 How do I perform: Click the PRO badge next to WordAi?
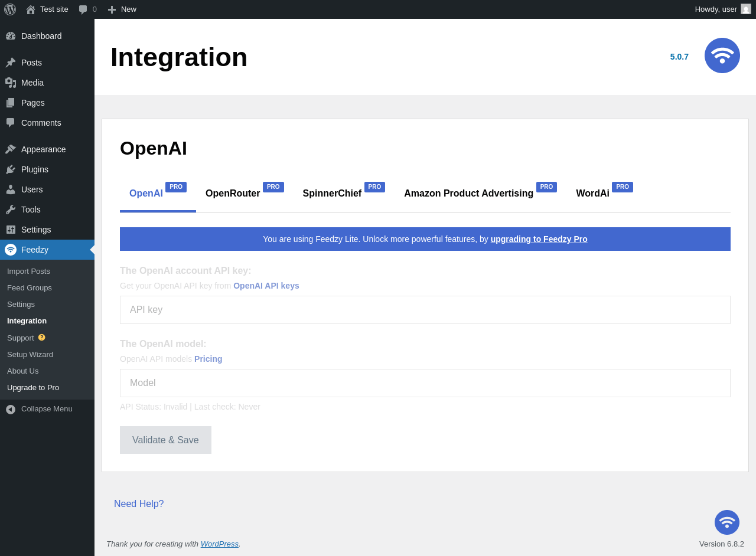[623, 187]
